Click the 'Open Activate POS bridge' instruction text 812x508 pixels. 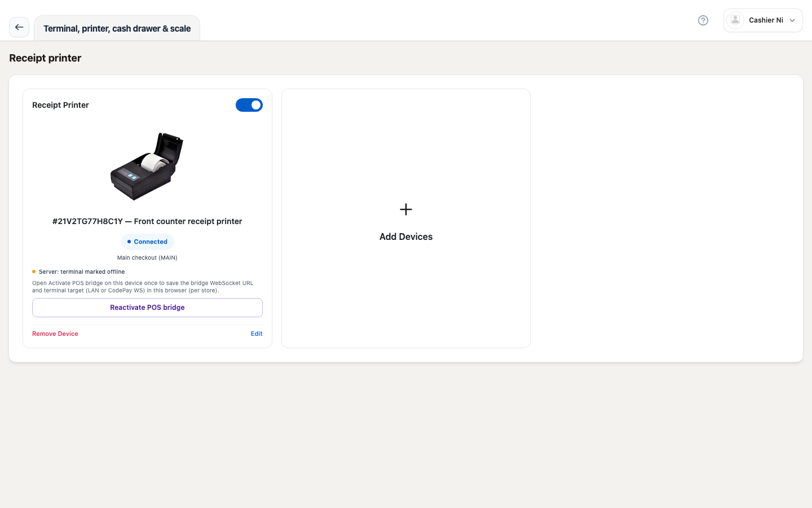(143, 287)
